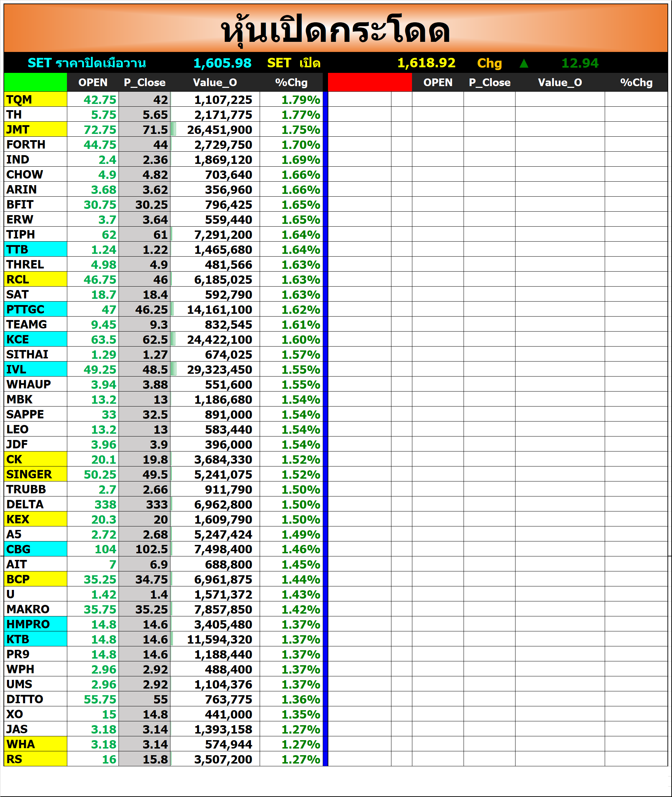Select the BFIT ticker cell
Image resolution: width=672 pixels, height=797 pixels.
[x=36, y=205]
